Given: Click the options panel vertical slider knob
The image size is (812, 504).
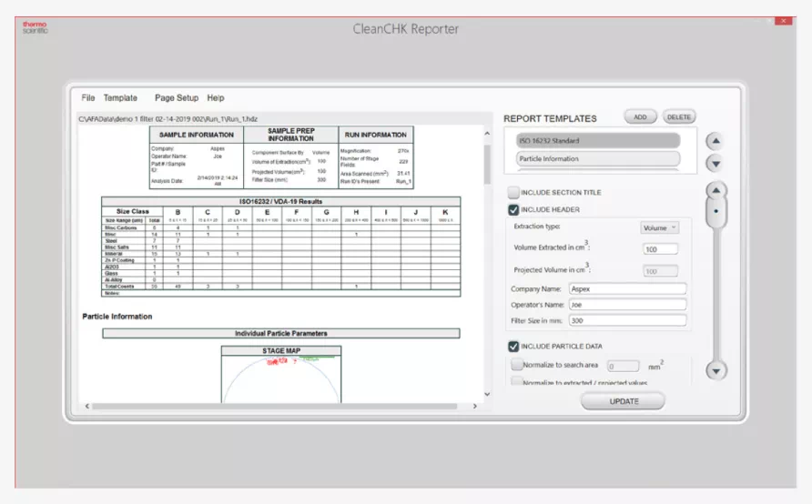Looking at the screenshot, I should click(x=716, y=211).
